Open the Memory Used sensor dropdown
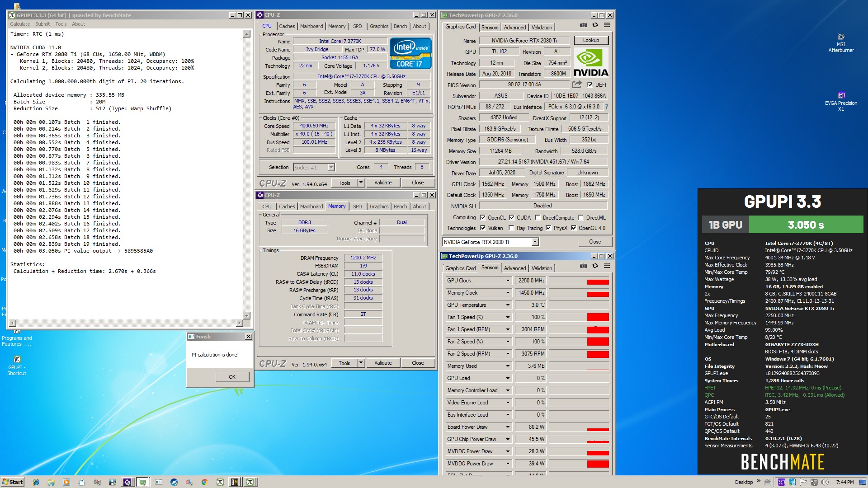The height and width of the screenshot is (488, 868). tap(508, 366)
